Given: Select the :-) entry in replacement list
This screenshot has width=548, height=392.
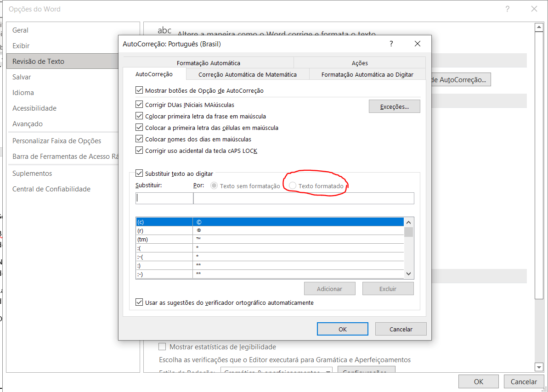Looking at the screenshot, I should point(270,274).
